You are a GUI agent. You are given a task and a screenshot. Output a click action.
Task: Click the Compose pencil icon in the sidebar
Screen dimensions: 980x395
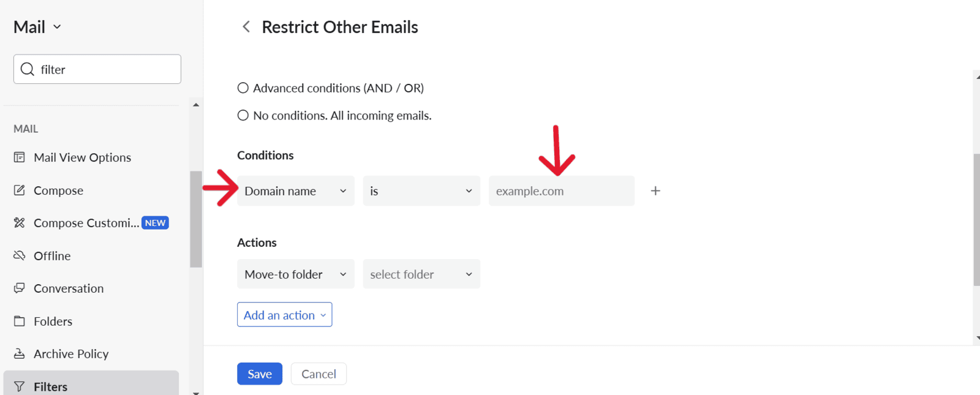pos(20,190)
